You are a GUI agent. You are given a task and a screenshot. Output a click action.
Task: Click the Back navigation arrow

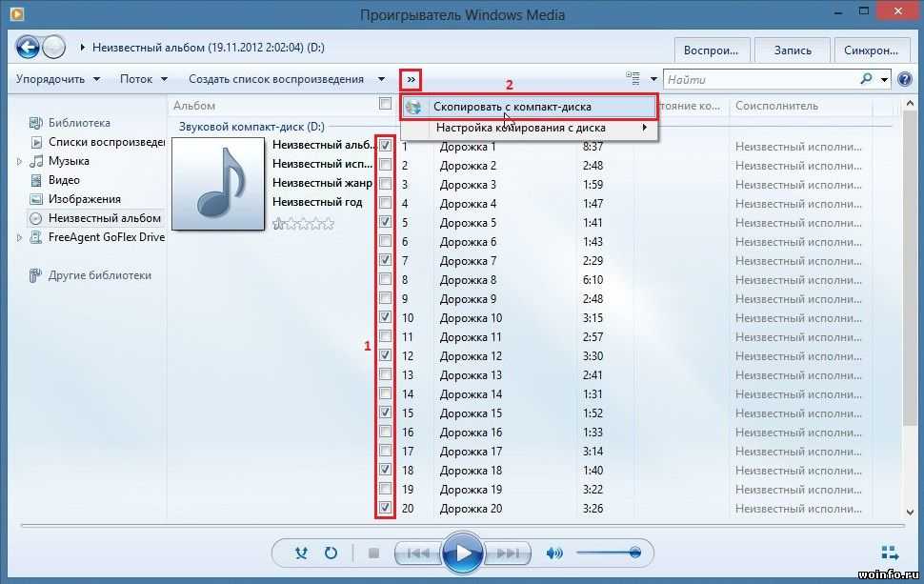pos(27,47)
